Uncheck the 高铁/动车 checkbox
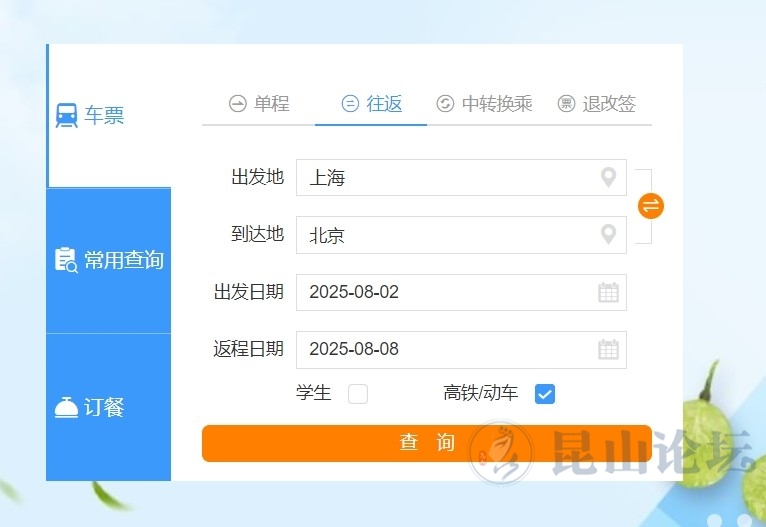Viewport: 766px width, 527px height. click(545, 394)
